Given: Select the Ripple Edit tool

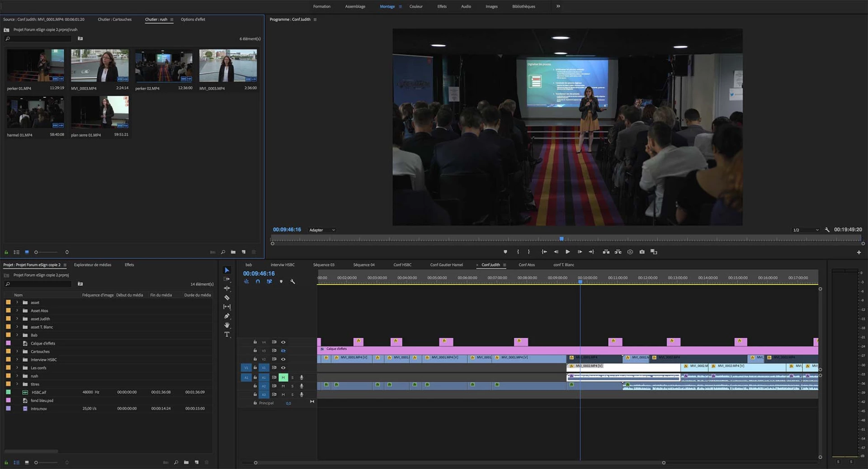Looking at the screenshot, I should pyautogui.click(x=227, y=288).
